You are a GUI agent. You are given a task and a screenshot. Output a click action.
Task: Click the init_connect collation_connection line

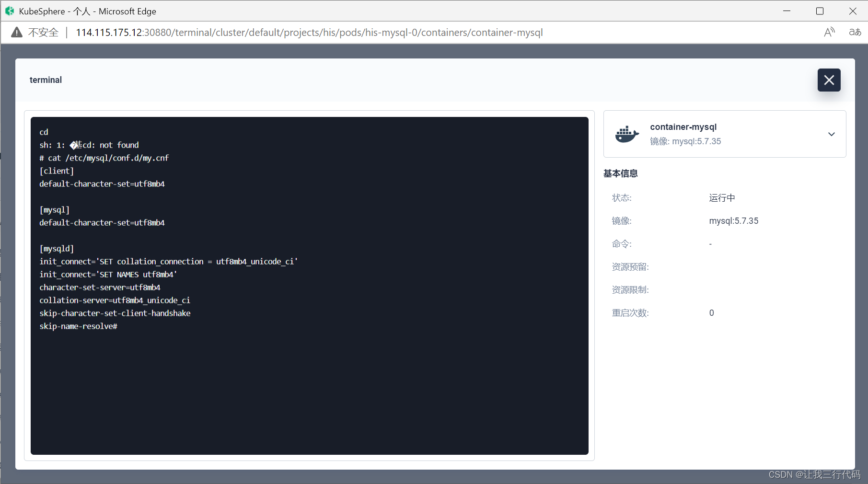169,262
